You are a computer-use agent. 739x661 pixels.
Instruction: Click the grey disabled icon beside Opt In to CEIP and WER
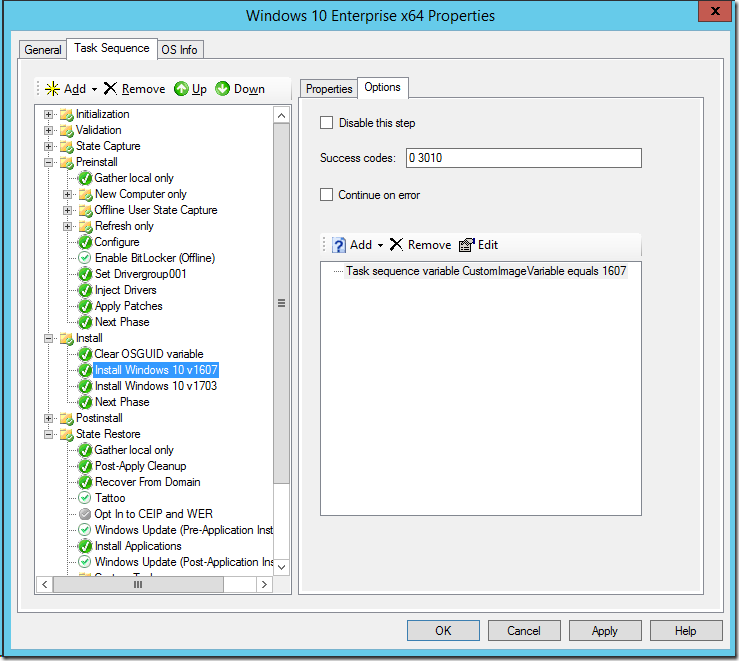tap(85, 514)
